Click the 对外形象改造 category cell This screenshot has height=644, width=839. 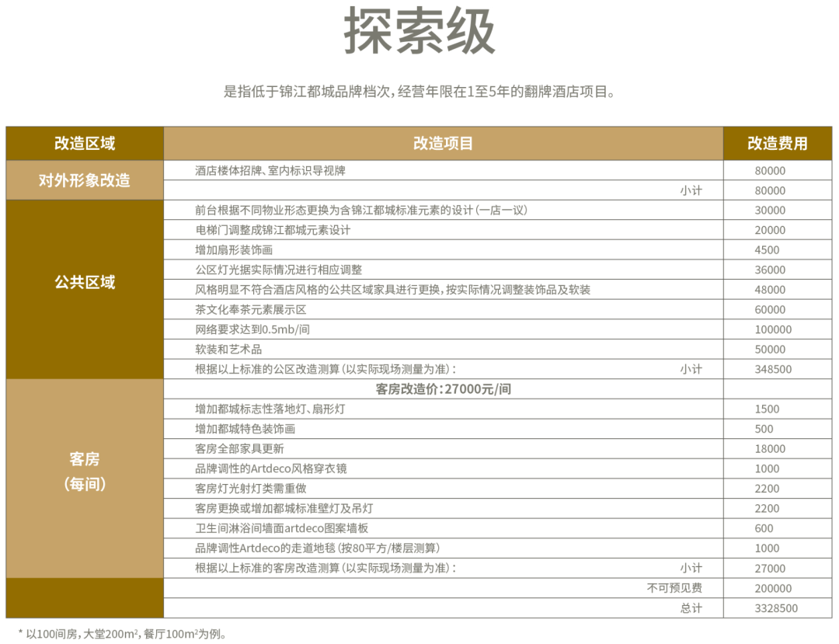click(85, 181)
